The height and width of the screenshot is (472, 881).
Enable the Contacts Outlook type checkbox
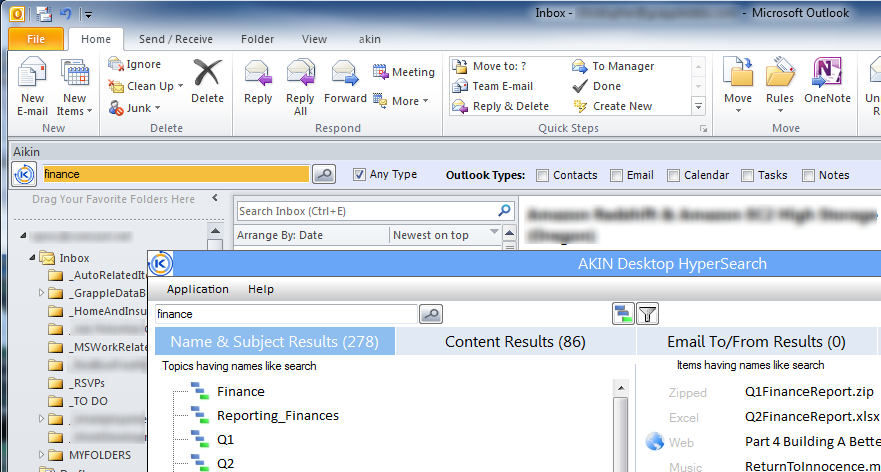pyautogui.click(x=542, y=175)
